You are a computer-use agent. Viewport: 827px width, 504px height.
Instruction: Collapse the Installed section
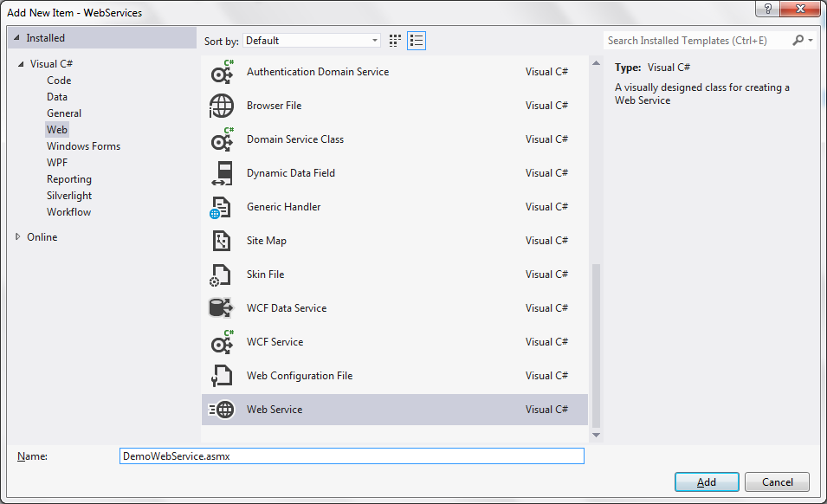(16, 38)
